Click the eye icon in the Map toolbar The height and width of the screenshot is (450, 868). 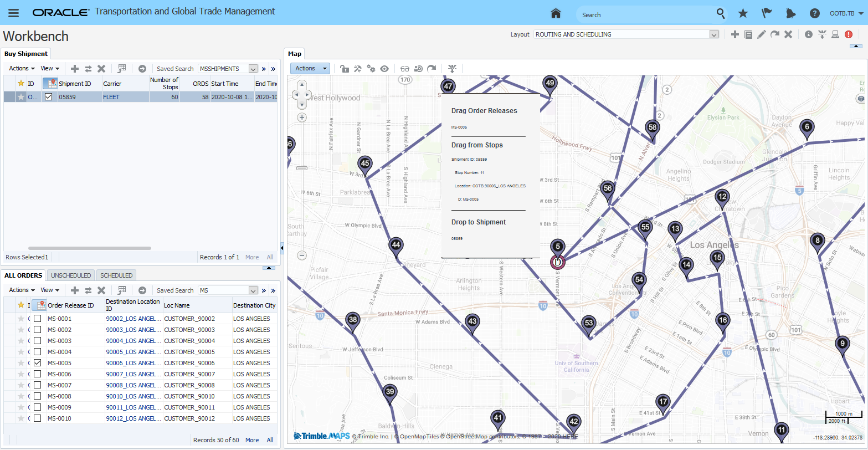(384, 69)
